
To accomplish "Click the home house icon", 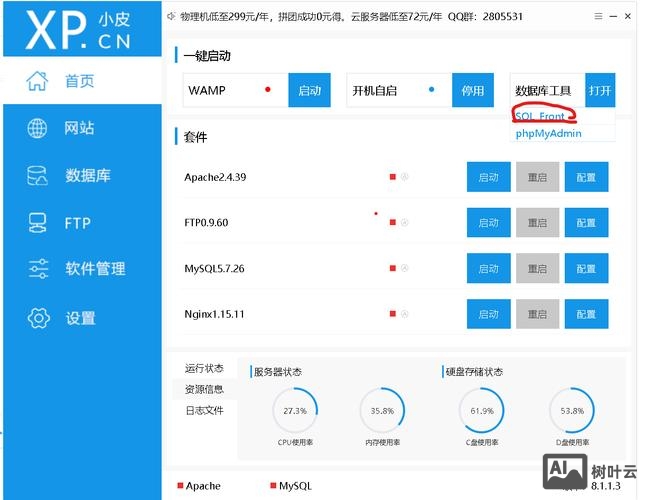I will pyautogui.click(x=37, y=81).
